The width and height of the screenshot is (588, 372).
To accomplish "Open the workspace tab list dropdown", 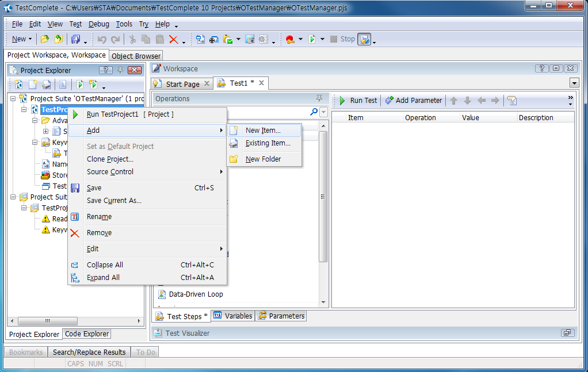I will pyautogui.click(x=574, y=83).
